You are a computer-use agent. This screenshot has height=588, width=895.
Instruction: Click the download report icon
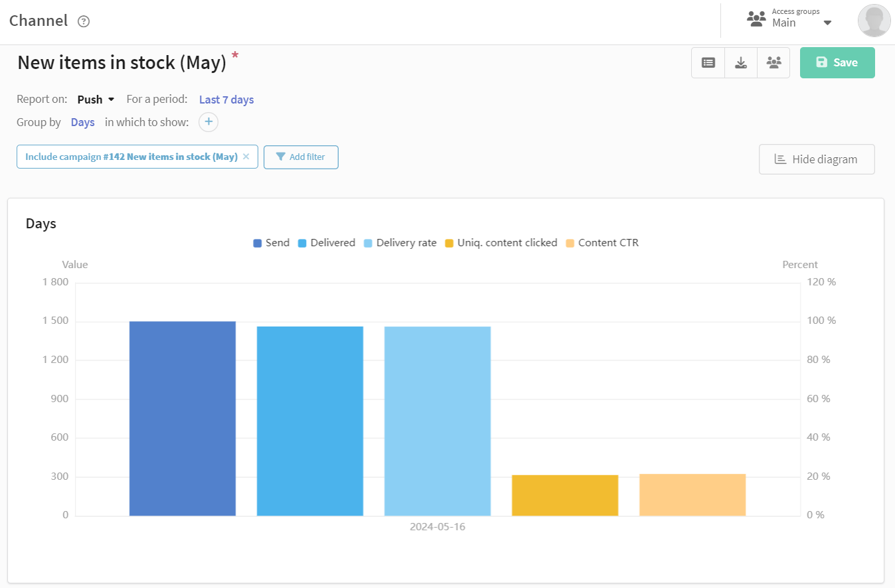(x=741, y=62)
